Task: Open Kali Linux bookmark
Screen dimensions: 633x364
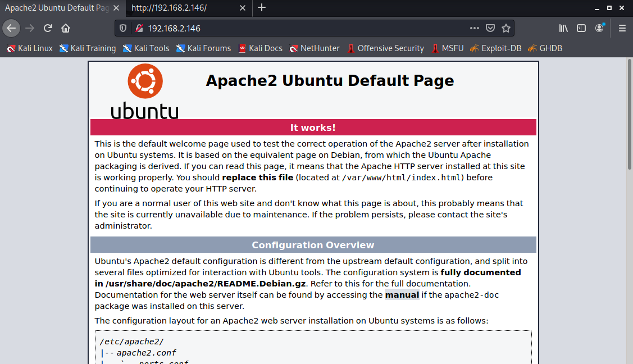Action: [x=30, y=48]
